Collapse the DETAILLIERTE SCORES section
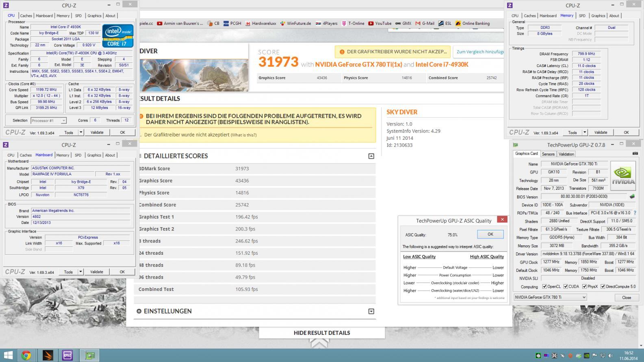 pyautogui.click(x=371, y=156)
